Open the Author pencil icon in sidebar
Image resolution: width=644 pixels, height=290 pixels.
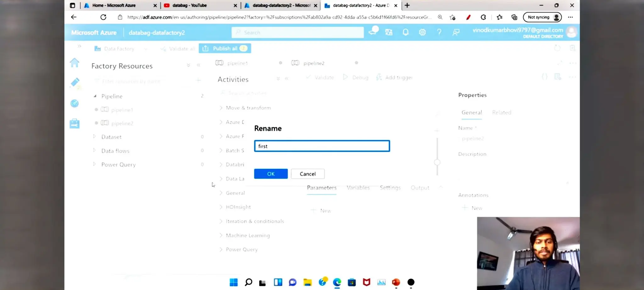pyautogui.click(x=75, y=83)
